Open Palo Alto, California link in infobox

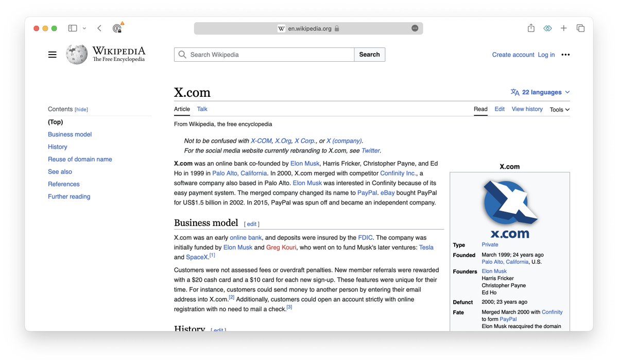(x=505, y=262)
